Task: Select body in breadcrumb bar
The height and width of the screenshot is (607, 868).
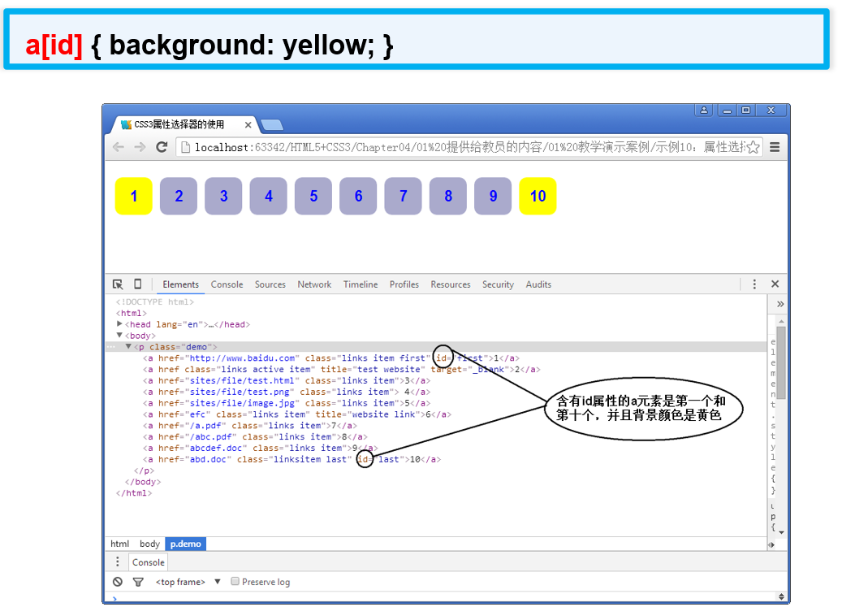Action: (x=149, y=544)
